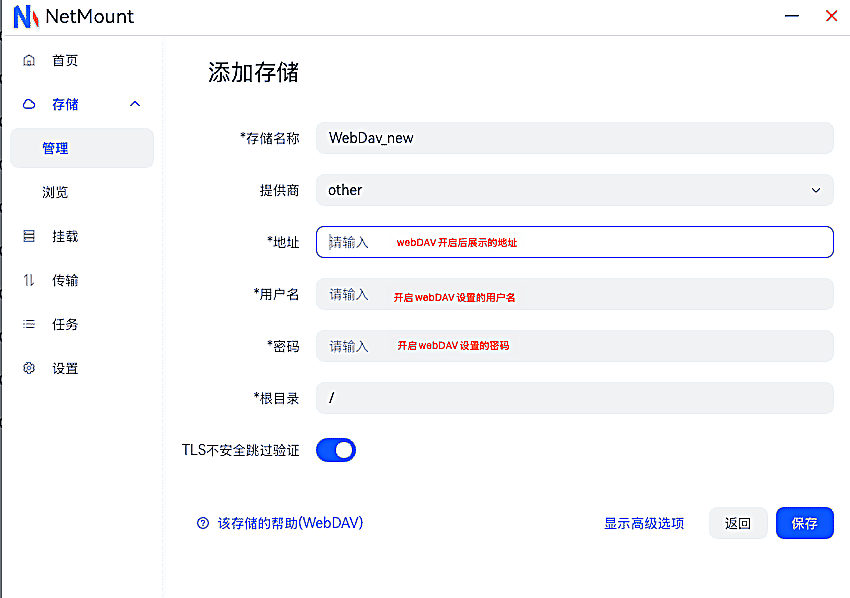The height and width of the screenshot is (598, 850).
Task: Focus the 存储名称 input field
Action: 575,138
